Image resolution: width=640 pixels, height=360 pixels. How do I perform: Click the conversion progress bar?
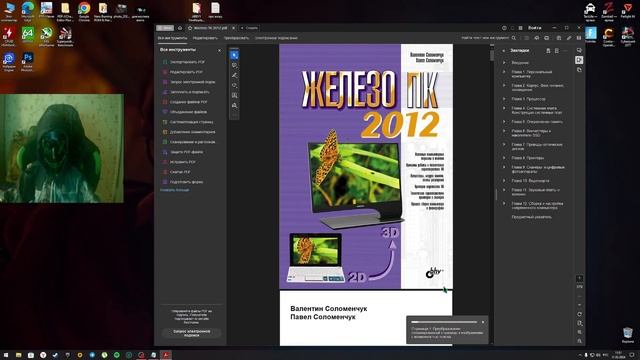point(444,322)
